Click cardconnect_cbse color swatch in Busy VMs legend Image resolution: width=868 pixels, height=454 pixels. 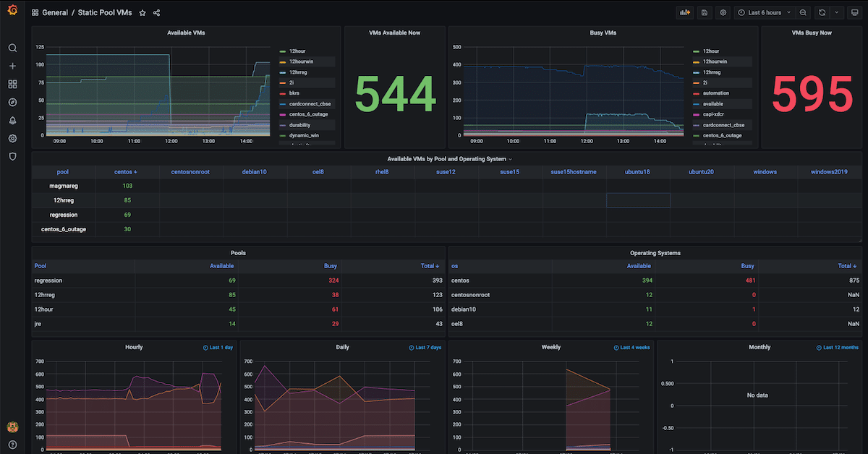click(697, 125)
